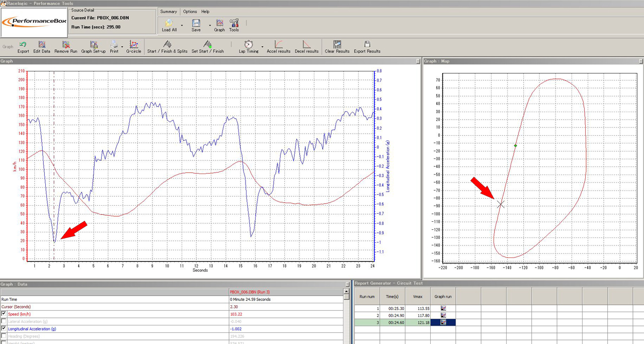
Task: Switch to the Summary tab
Action: pyautogui.click(x=169, y=12)
